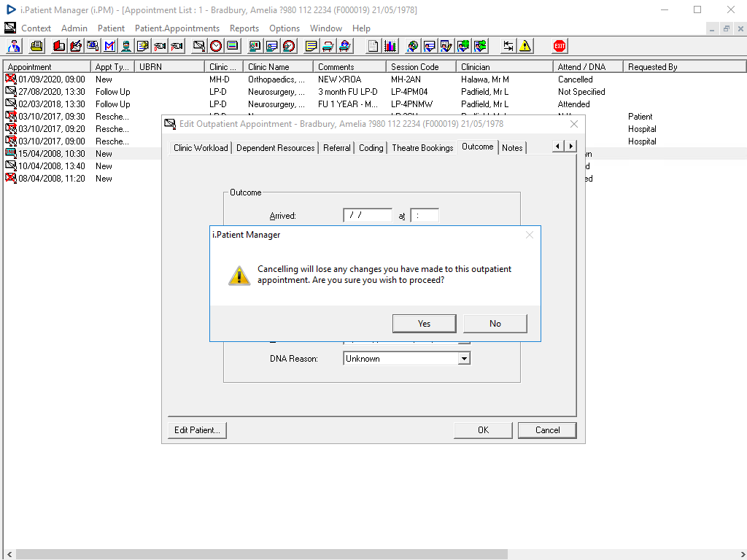Screen dimensions: 747x560
Task: Click No in the i.Patient Manager prompt
Action: (495, 324)
